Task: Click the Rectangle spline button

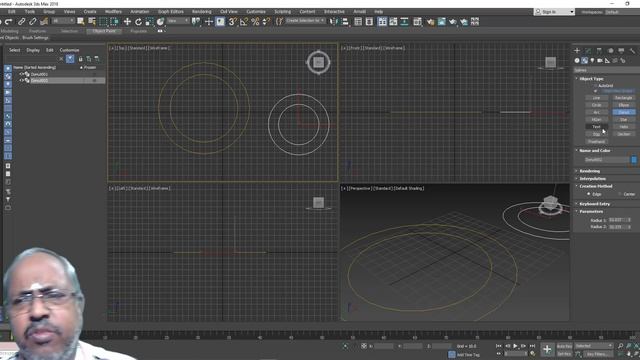Action: pyautogui.click(x=624, y=98)
